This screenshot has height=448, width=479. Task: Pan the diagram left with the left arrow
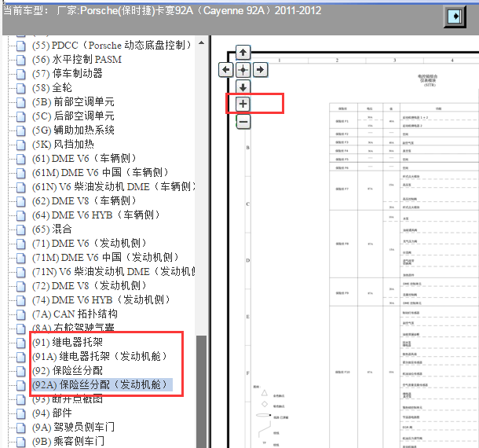[x=226, y=70]
